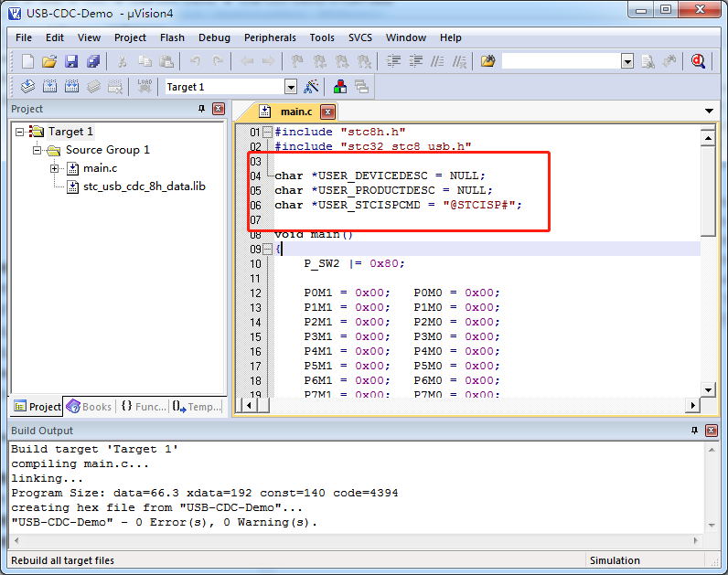Open the find text dropdown arrow
Screen dimensions: 728x575
(627, 61)
